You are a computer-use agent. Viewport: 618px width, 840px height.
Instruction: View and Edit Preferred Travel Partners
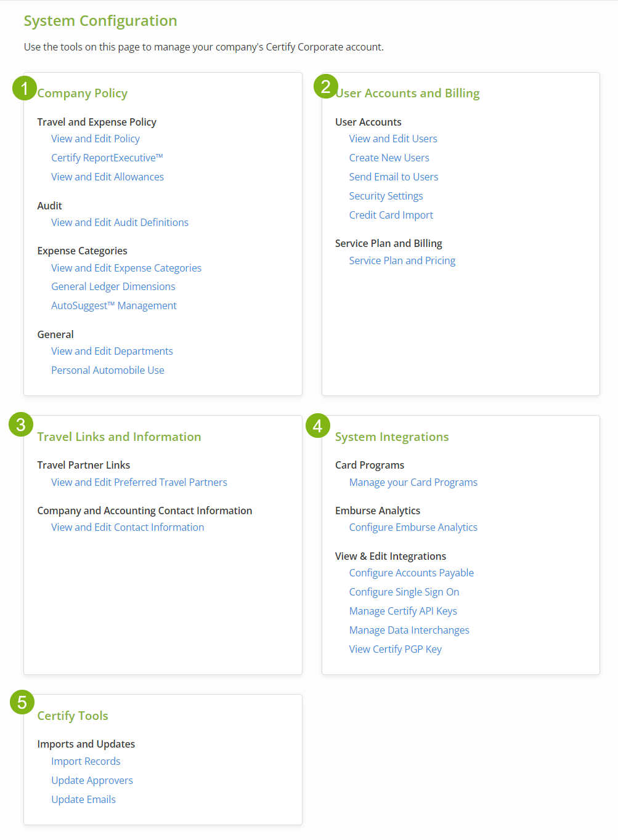[x=139, y=482]
